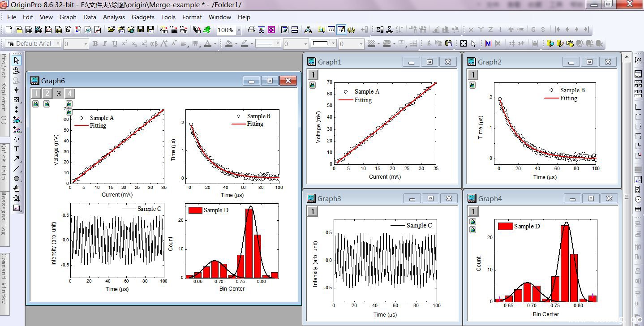This screenshot has height=326, width=644.
Task: Toggle Subscript formatting
Action: tap(134, 43)
